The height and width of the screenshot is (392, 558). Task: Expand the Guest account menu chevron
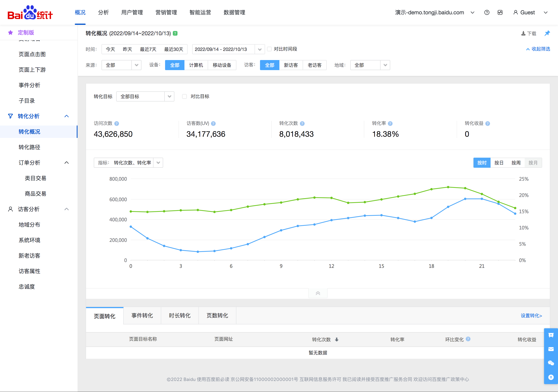coord(546,12)
